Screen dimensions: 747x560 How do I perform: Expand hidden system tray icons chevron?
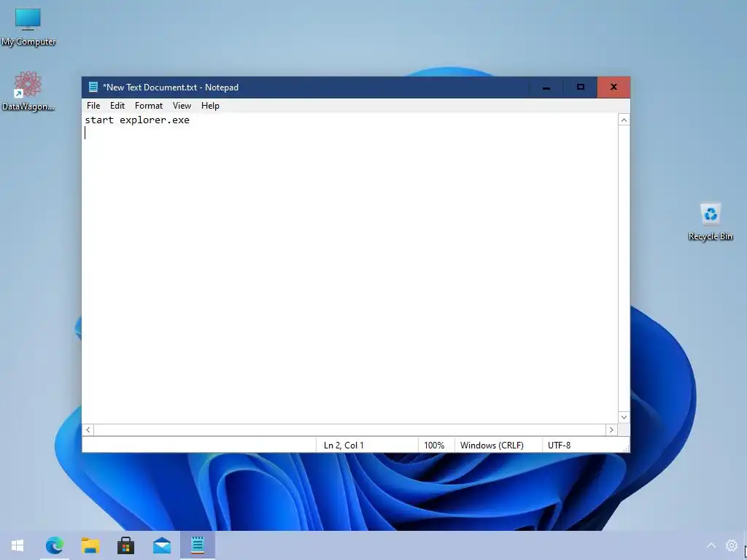pyautogui.click(x=711, y=545)
